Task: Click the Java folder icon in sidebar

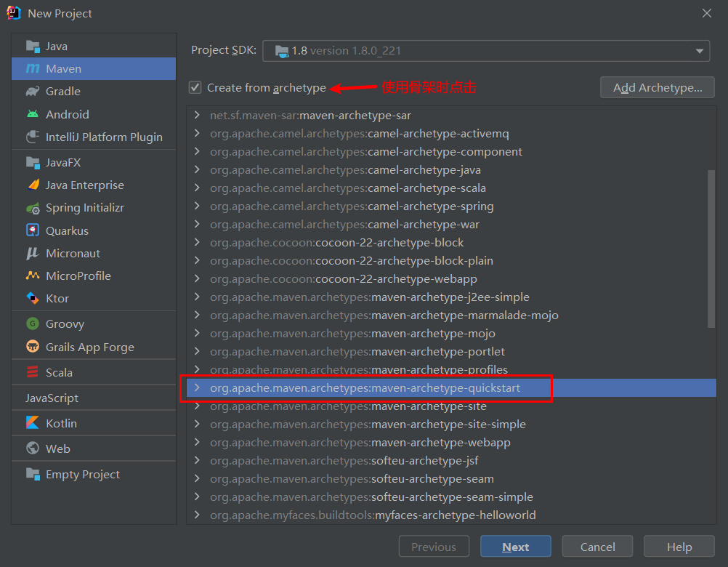Action: pyautogui.click(x=33, y=47)
